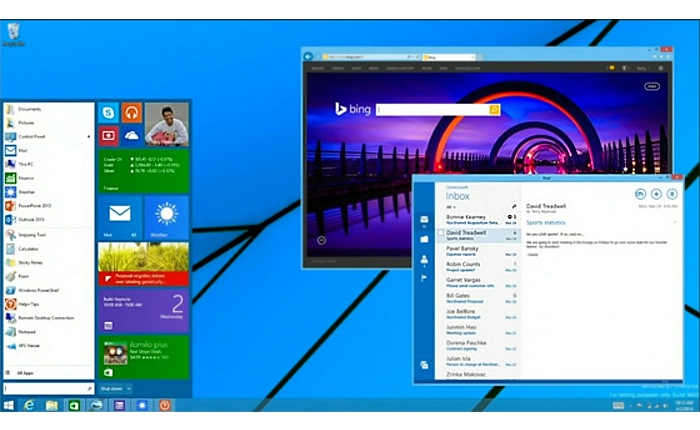Launch Weather app from Start list

(26, 192)
